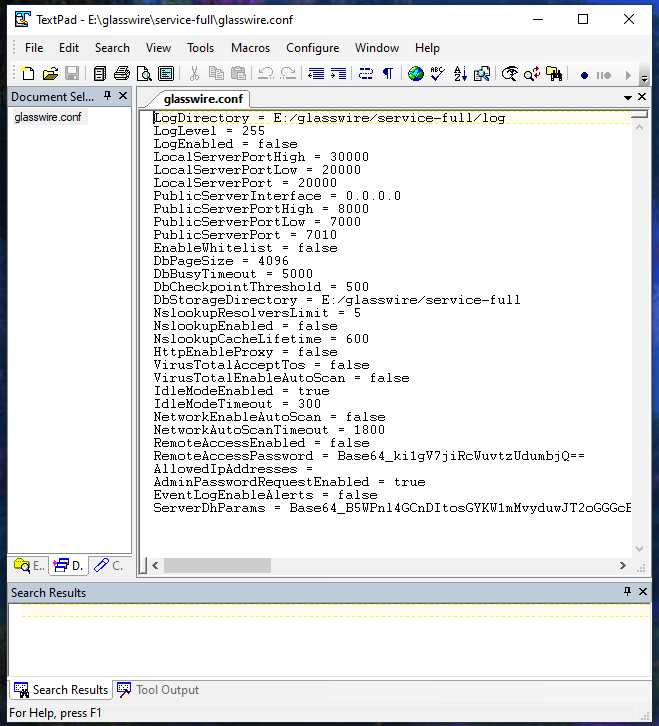Switch to the Explorer tab in side panel
The image size is (659, 726).
click(29, 566)
